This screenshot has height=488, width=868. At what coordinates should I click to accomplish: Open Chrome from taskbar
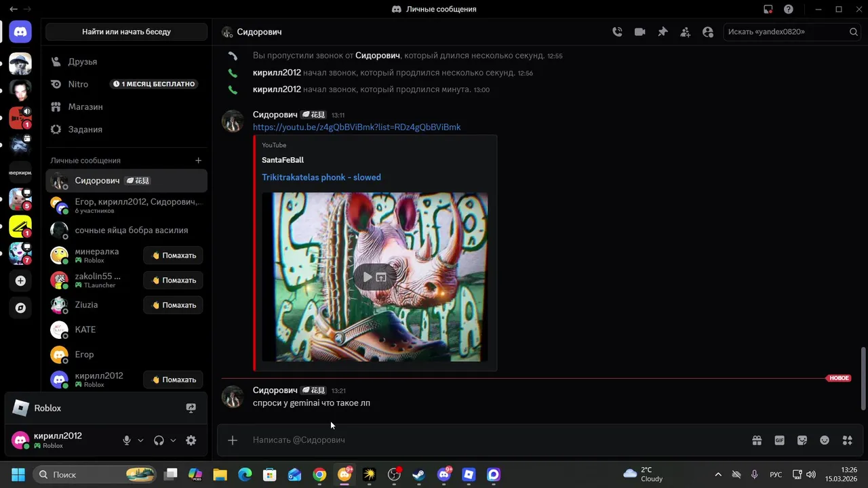[x=319, y=474]
